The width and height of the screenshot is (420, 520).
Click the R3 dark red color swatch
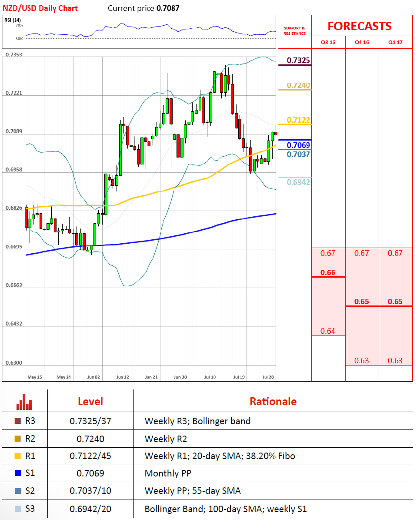point(18,421)
